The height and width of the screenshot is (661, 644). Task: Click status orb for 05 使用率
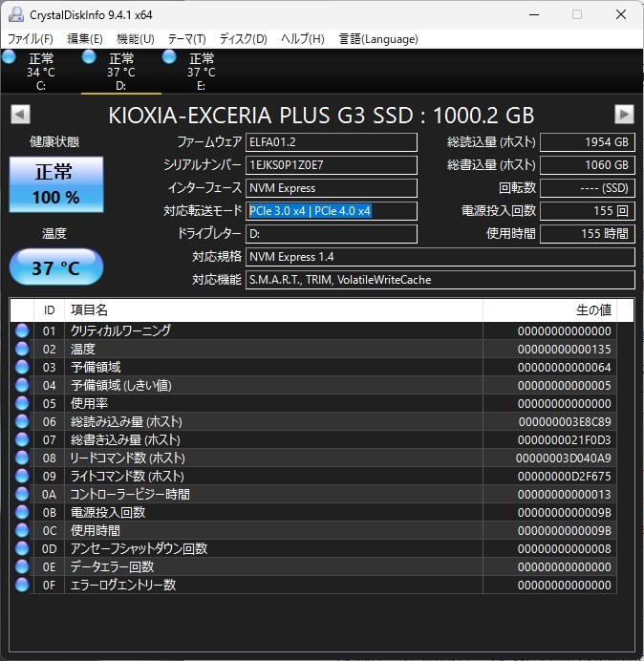pyautogui.click(x=22, y=403)
